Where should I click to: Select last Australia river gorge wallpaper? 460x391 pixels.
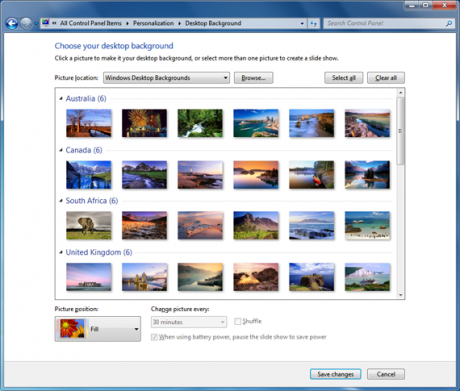coord(367,123)
